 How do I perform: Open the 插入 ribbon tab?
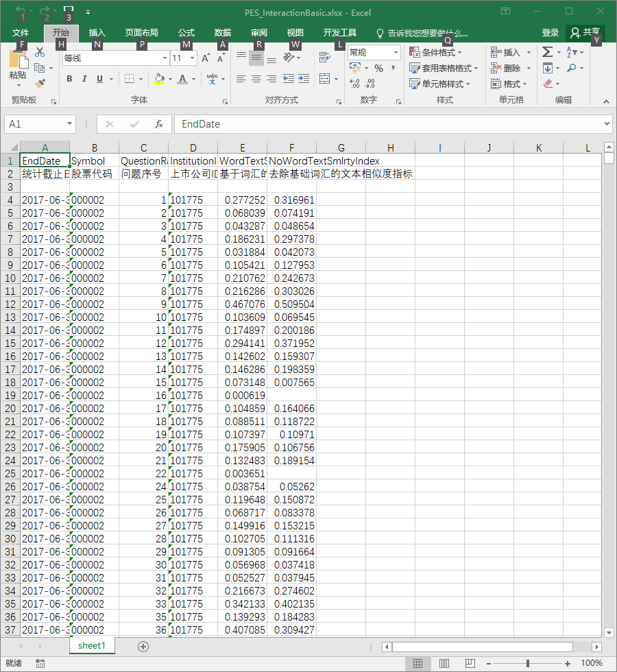97,33
